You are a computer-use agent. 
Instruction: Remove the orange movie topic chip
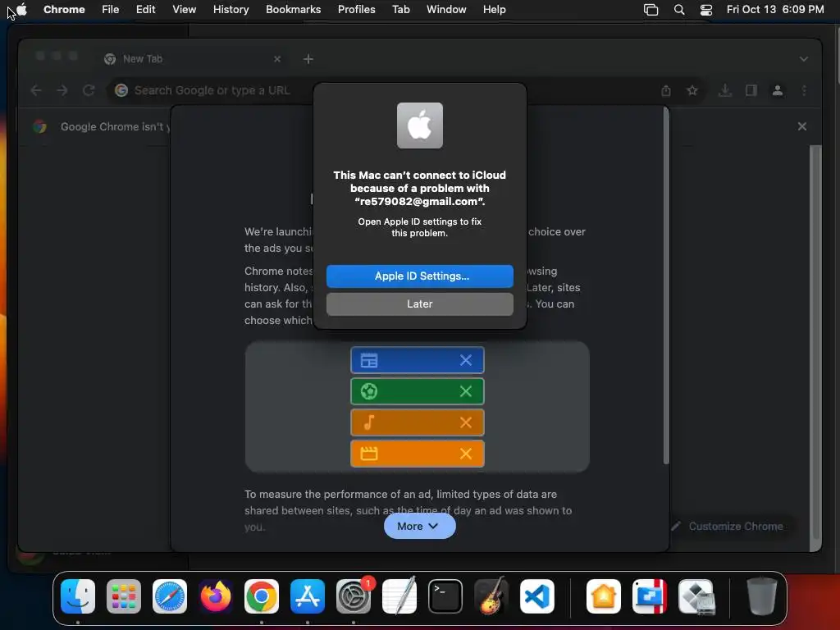(x=466, y=453)
